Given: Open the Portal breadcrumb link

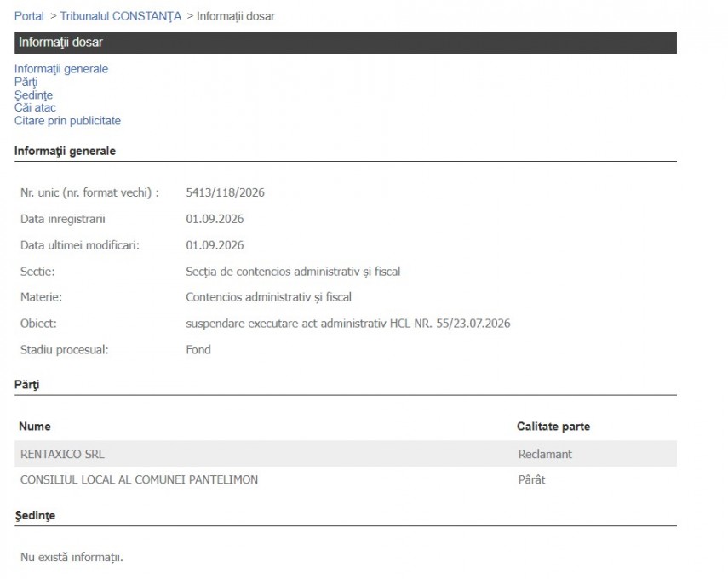Looking at the screenshot, I should tap(29, 16).
